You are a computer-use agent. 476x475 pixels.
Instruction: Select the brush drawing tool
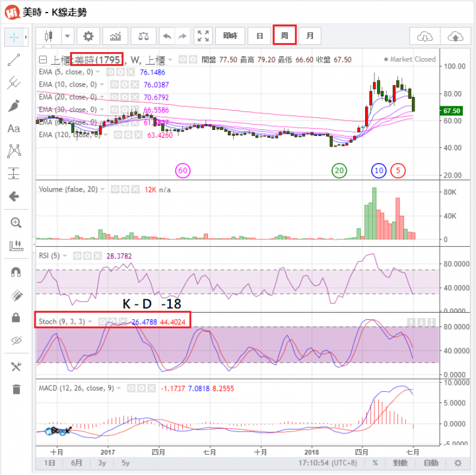14,106
